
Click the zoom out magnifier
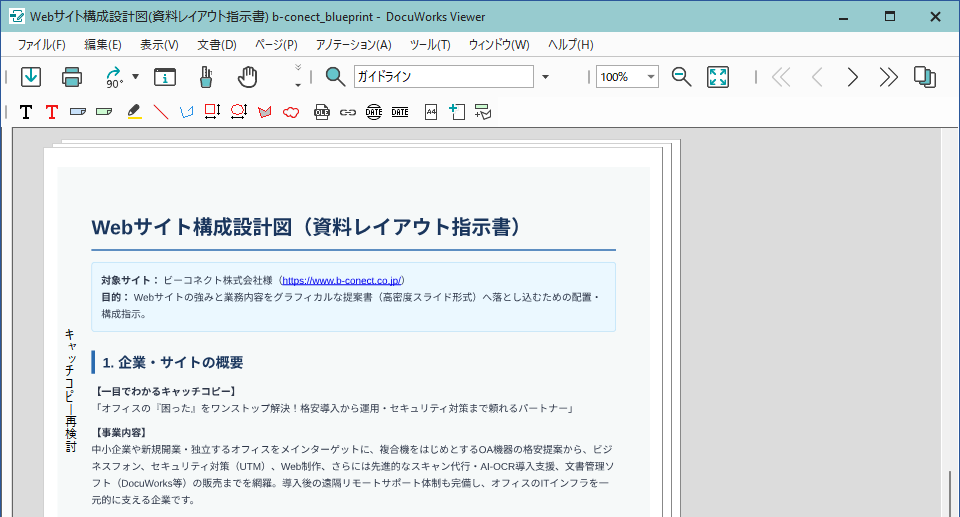coord(681,77)
